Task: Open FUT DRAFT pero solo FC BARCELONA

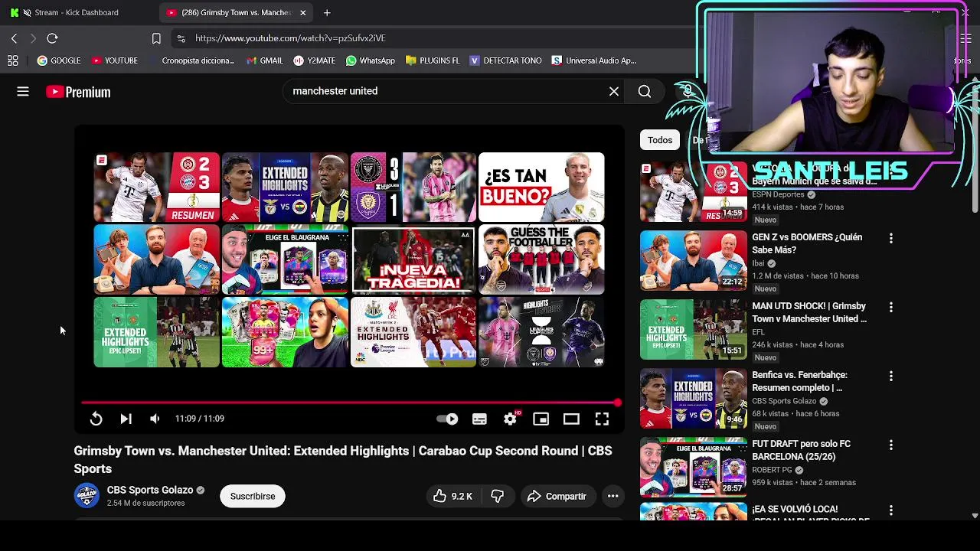Action: (x=801, y=450)
